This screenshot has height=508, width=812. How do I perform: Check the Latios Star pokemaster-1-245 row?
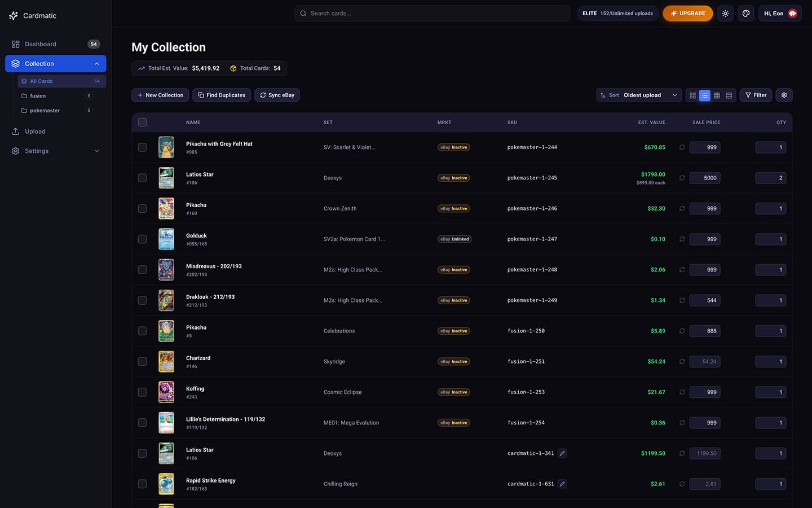coord(142,178)
